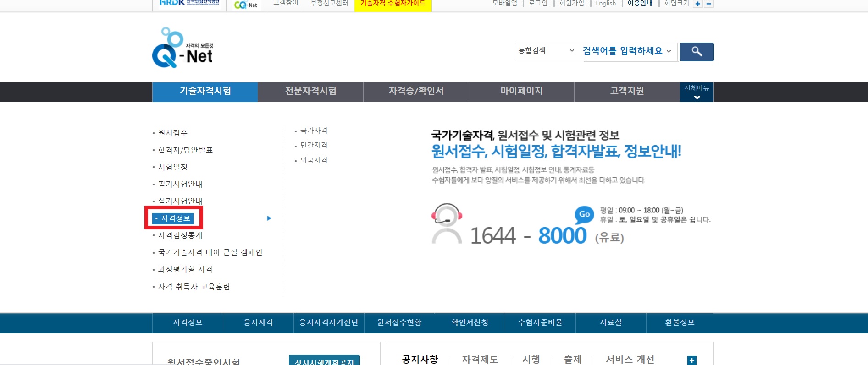Click 기술자격 수험자가이드 yellow tab
Viewport: 868px width, 365px height.
pos(393,5)
